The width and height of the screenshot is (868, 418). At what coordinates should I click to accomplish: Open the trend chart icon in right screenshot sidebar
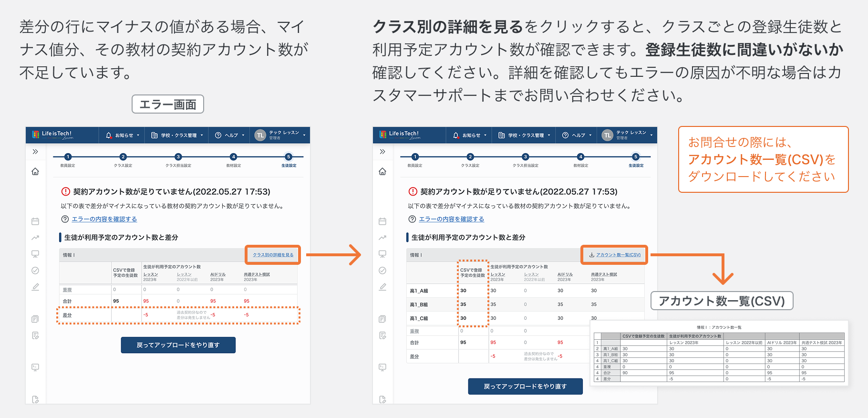(382, 238)
